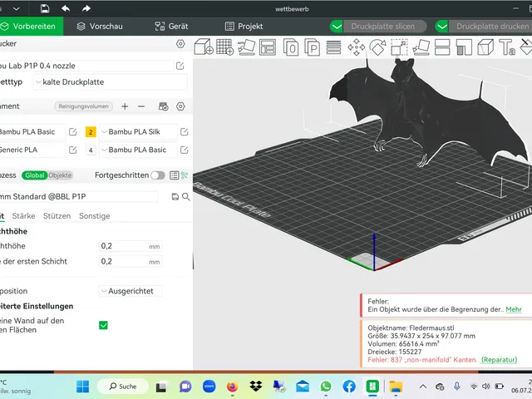This screenshot has width=532, height=399.
Task: Select the Cut tool
Action: (442, 47)
